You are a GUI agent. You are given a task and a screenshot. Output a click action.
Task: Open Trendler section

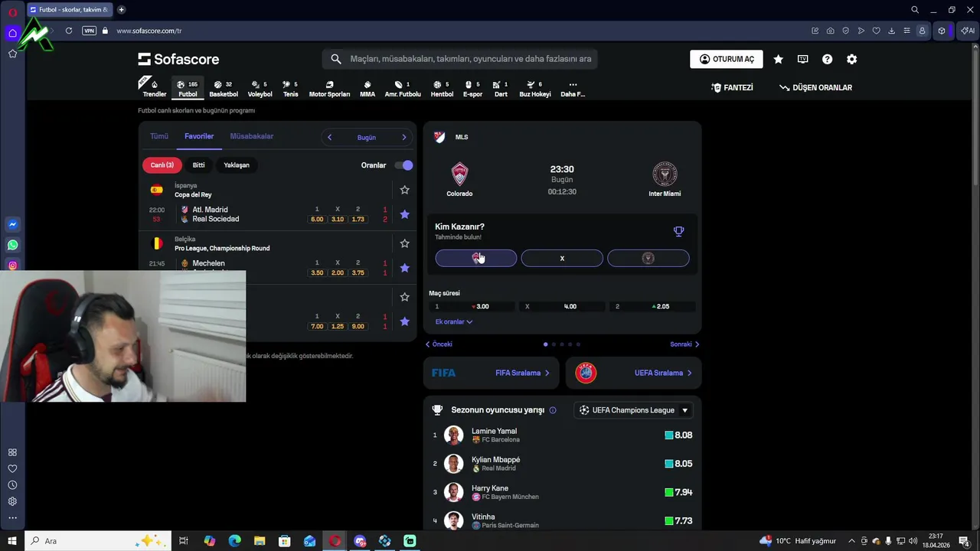point(154,89)
